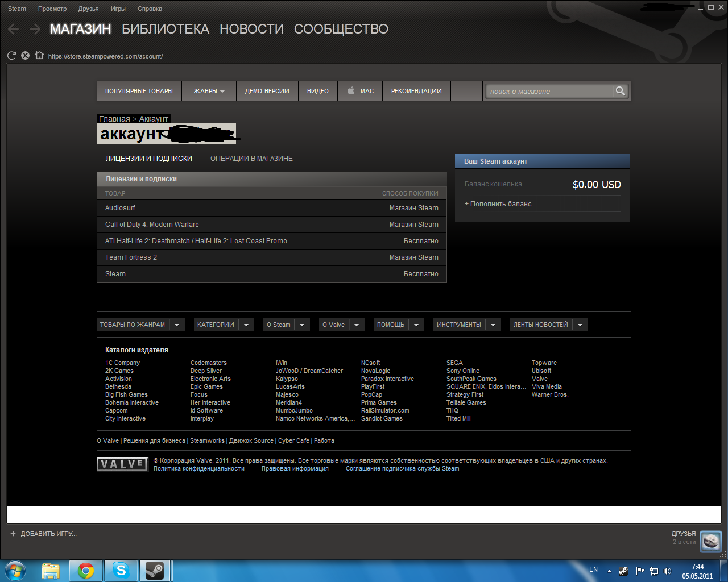
Task: Focus the store search field
Action: (x=549, y=91)
